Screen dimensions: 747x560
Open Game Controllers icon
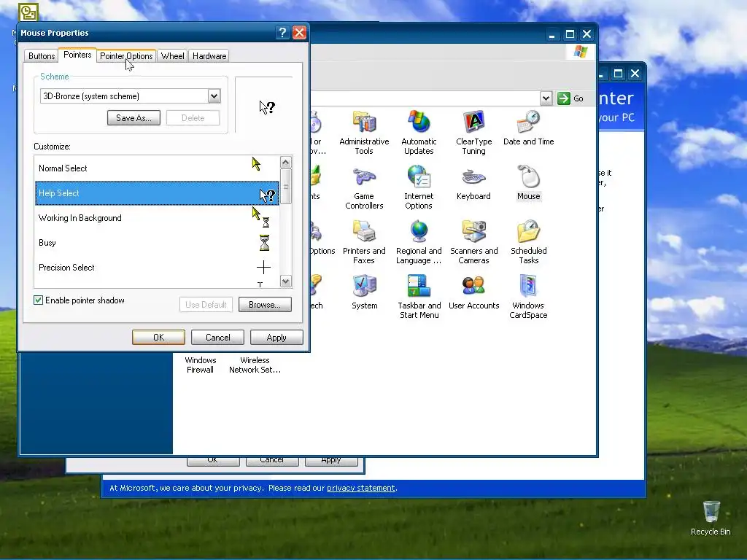364,187
